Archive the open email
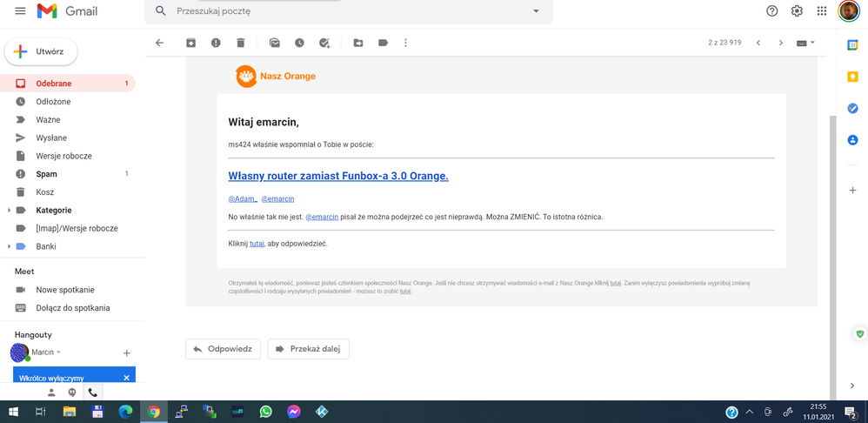This screenshot has height=423, width=868. point(190,43)
